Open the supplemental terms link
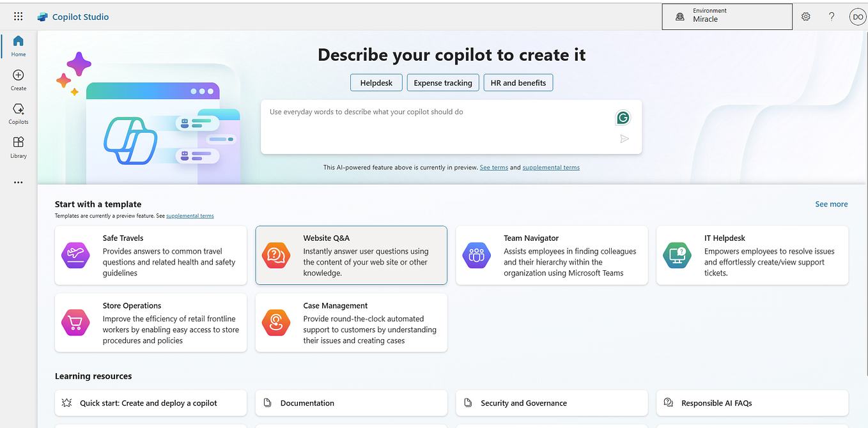Screen dimensions: 868x428 coord(551,167)
